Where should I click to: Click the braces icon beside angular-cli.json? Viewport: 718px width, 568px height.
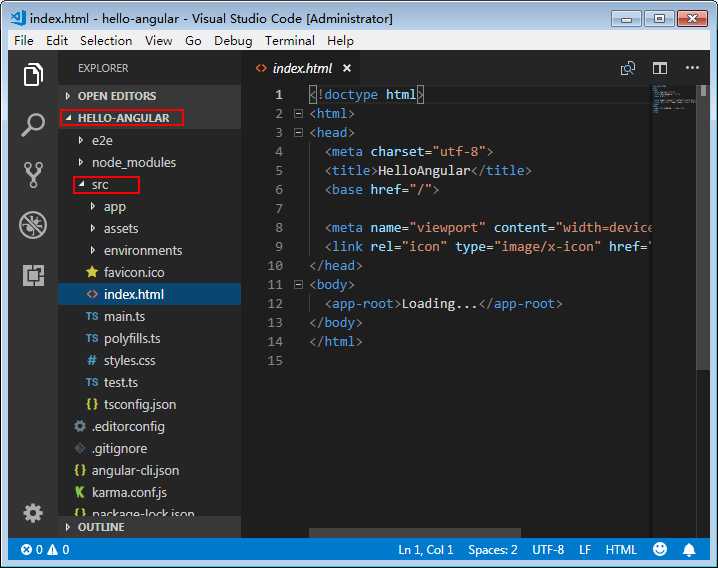coord(80,470)
